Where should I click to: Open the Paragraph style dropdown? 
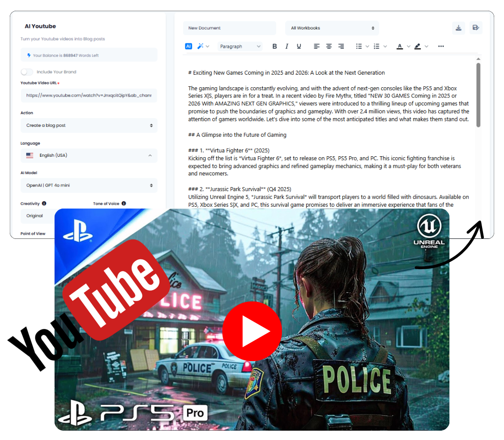[x=240, y=46]
